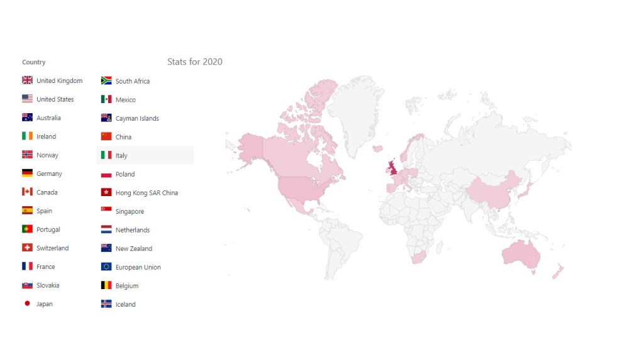Select the Cayman Islands flag icon

point(106,118)
